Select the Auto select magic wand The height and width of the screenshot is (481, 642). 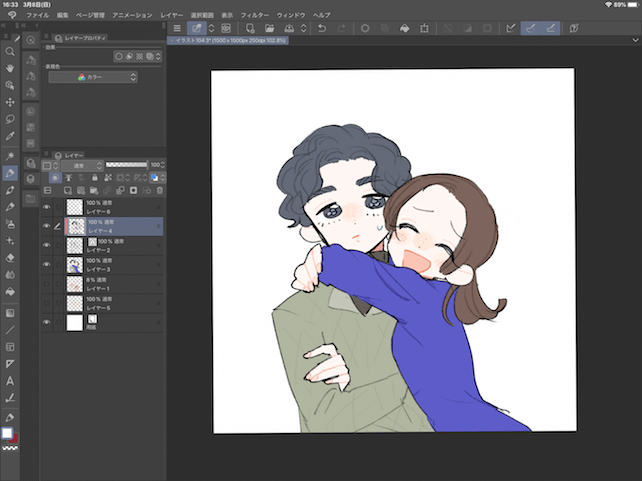pyautogui.click(x=10, y=156)
